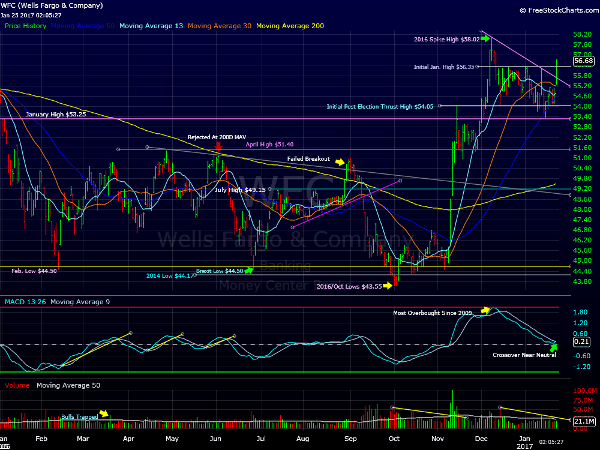The image size is (600, 450).
Task: Click the FreeStockCharts.com copyright text
Action: click(x=559, y=10)
